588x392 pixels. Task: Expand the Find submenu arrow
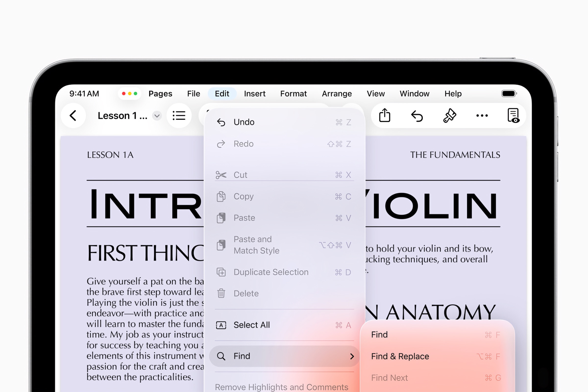352,356
